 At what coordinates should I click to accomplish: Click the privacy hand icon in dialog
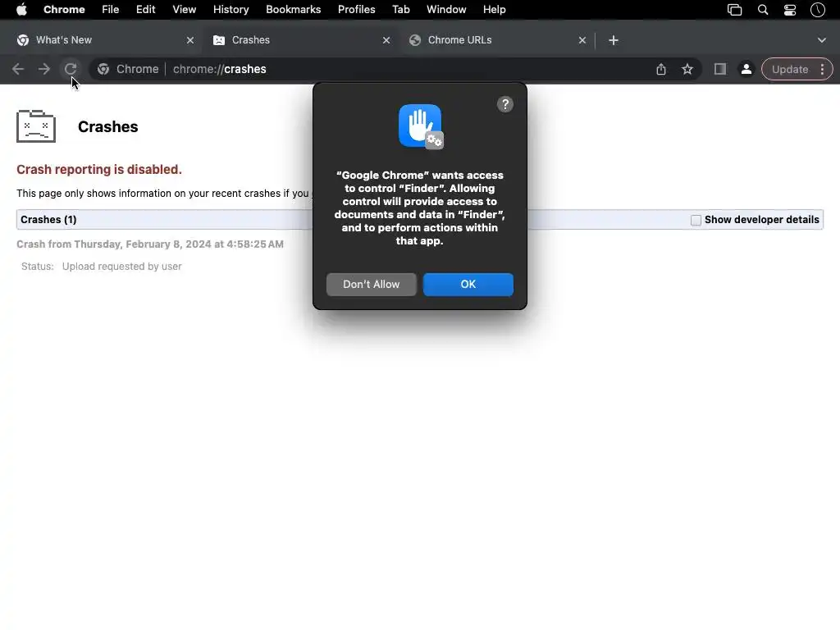coord(421,126)
